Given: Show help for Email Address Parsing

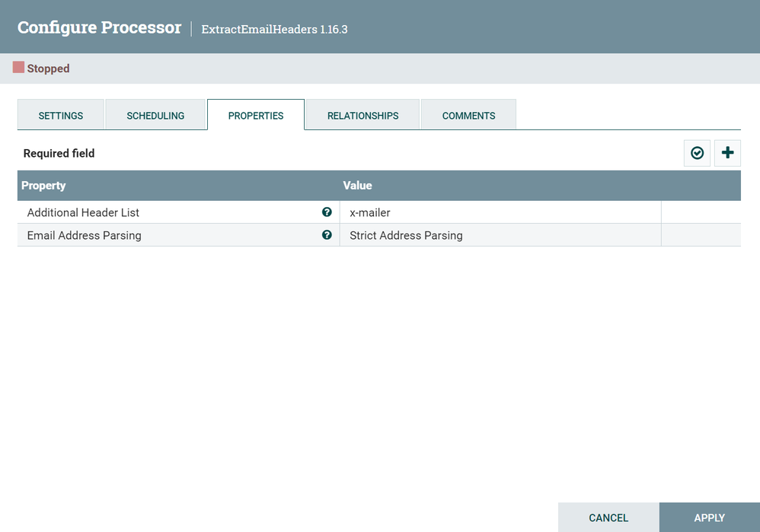Looking at the screenshot, I should 327,235.
